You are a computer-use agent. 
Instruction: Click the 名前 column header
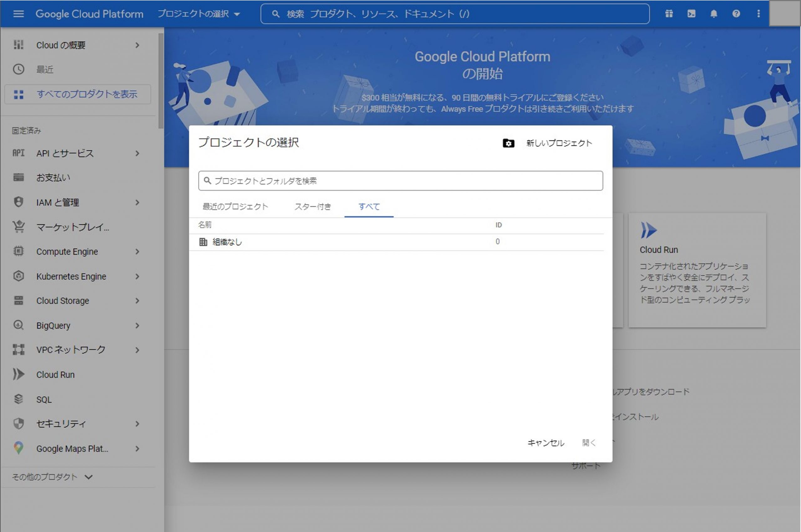click(x=205, y=225)
